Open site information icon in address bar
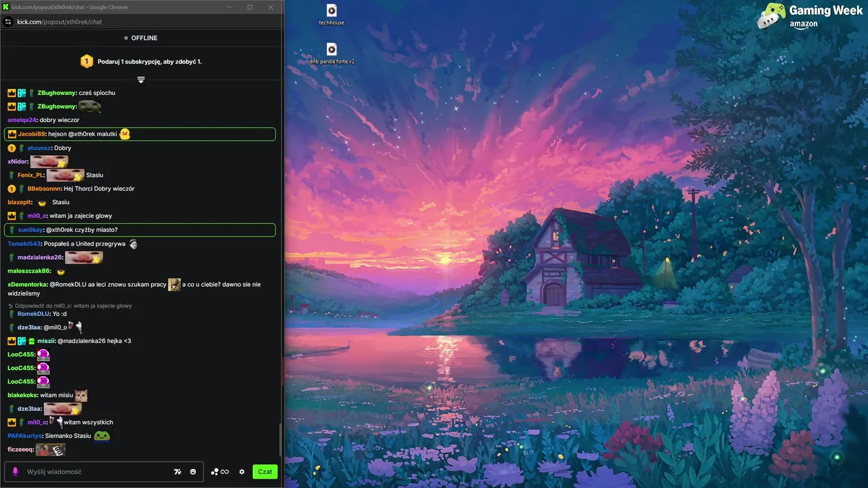The image size is (868, 488). [x=8, y=22]
